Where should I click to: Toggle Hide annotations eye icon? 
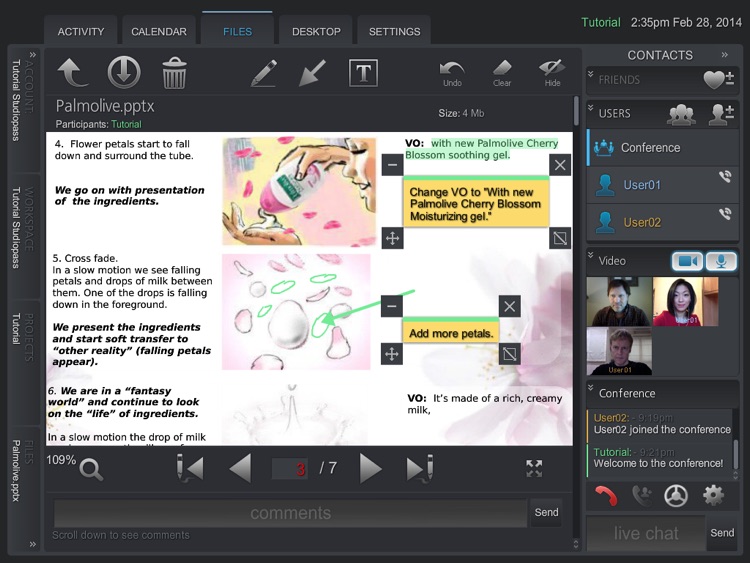pyautogui.click(x=552, y=74)
